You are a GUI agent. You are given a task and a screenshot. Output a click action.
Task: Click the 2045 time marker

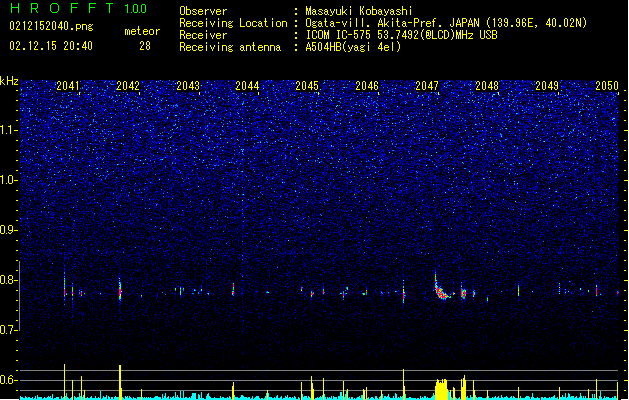(307, 86)
